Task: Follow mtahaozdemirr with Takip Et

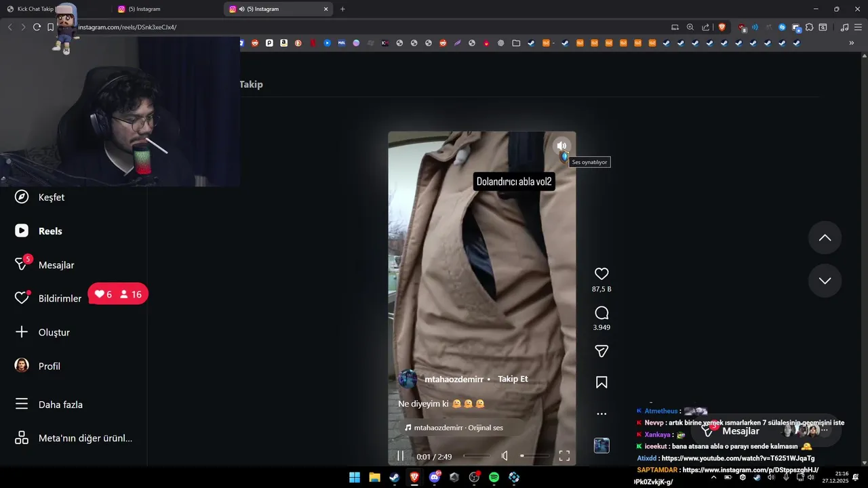Action: pos(513,379)
